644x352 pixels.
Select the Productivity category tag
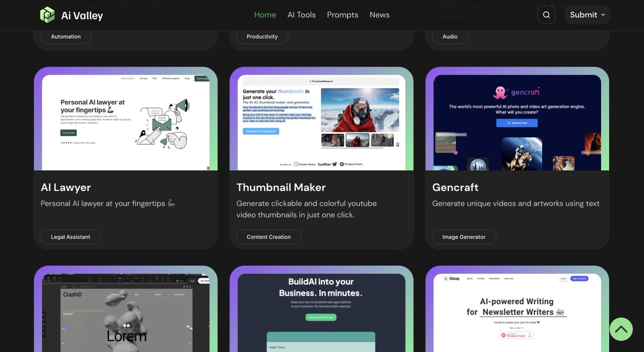(262, 36)
